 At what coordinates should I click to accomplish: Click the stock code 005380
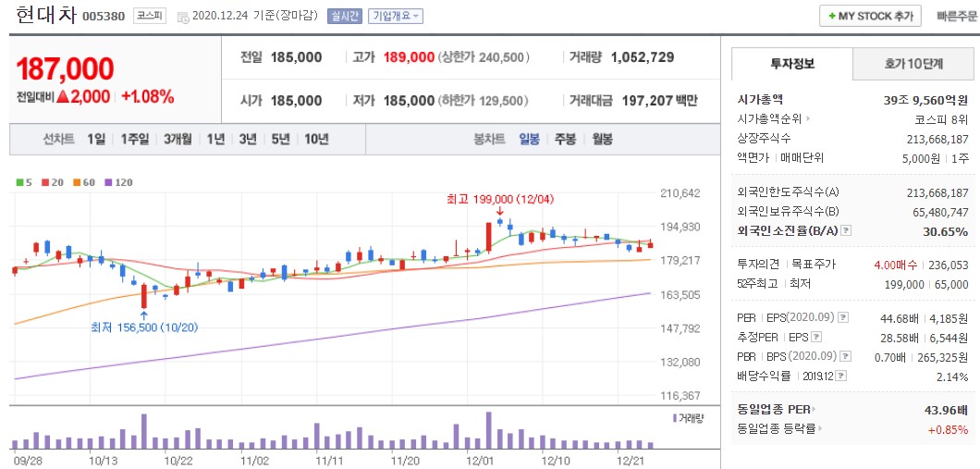[x=104, y=17]
